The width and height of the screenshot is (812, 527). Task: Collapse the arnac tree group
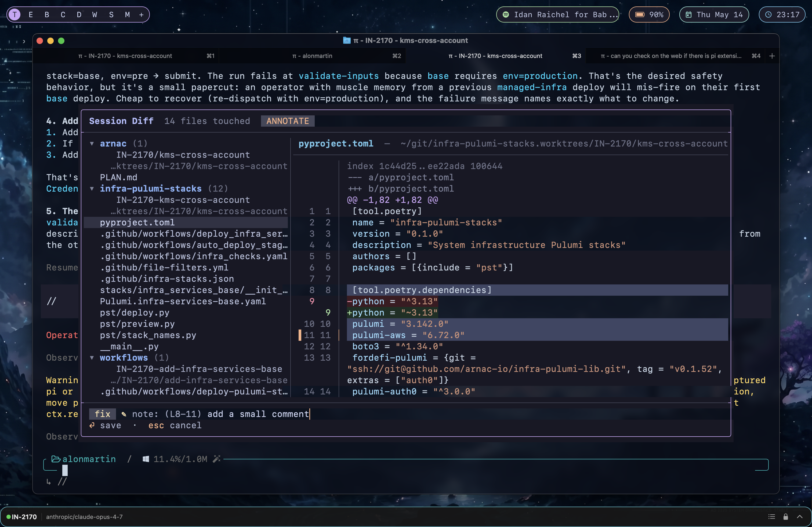pyautogui.click(x=92, y=144)
